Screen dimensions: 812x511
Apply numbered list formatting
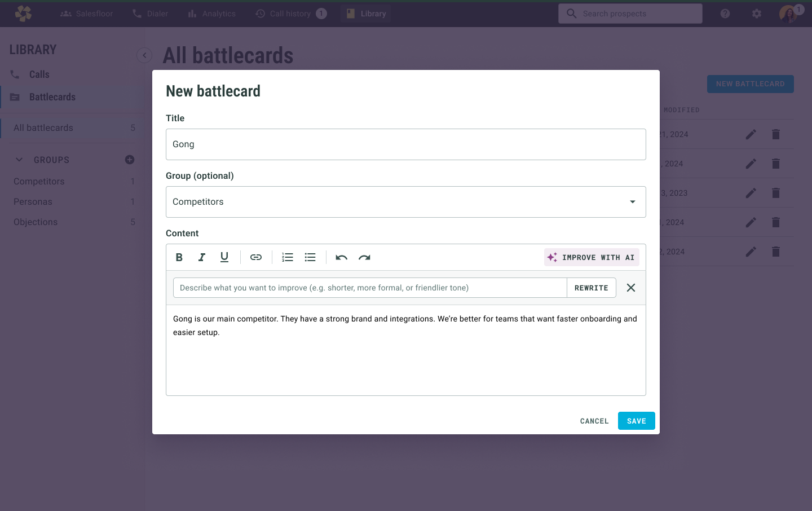(288, 257)
